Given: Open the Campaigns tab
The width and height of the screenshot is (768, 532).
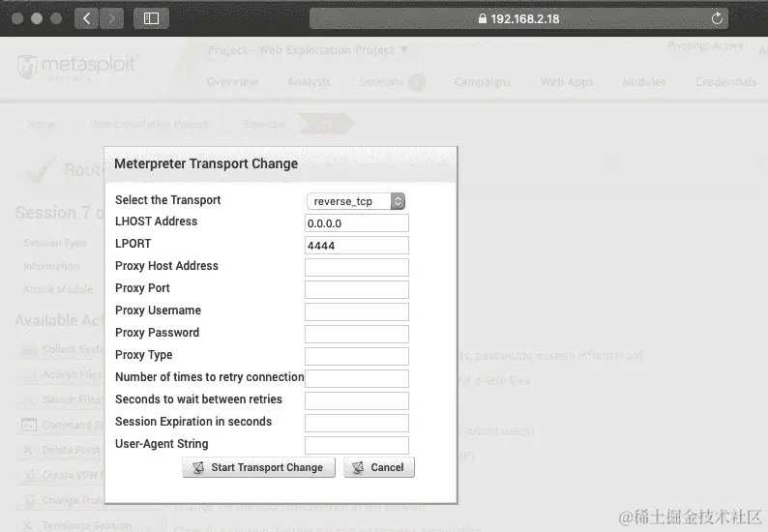Looking at the screenshot, I should coord(483,82).
